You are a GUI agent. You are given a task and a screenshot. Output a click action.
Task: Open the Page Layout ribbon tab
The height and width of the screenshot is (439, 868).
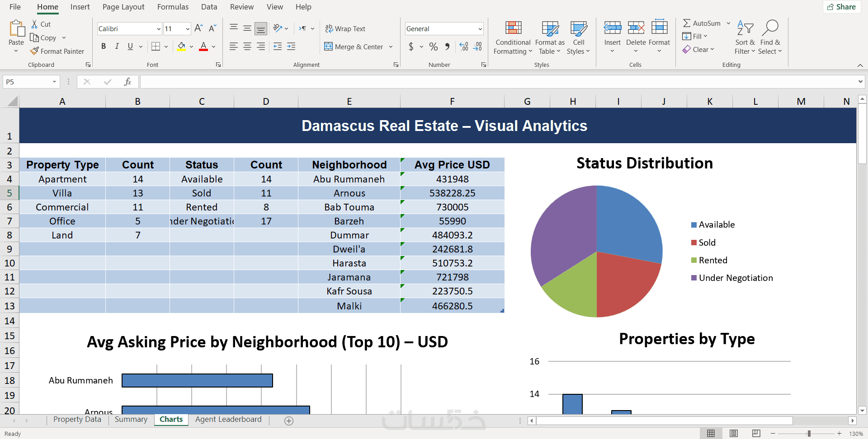[123, 7]
